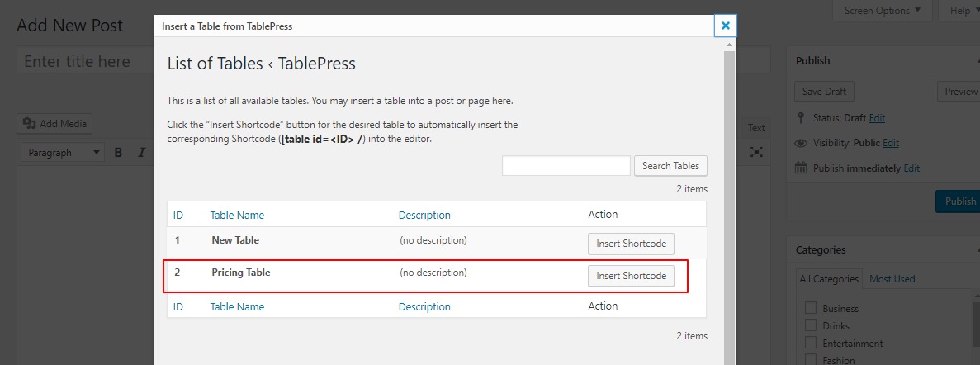Expand the Help dropdown tab
This screenshot has width=980, height=365.
961,11
